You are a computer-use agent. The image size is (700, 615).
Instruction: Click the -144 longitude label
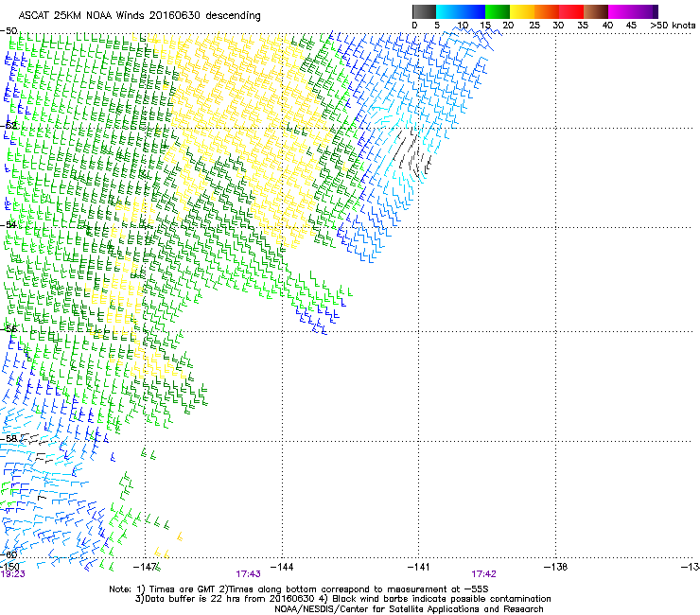(x=282, y=567)
